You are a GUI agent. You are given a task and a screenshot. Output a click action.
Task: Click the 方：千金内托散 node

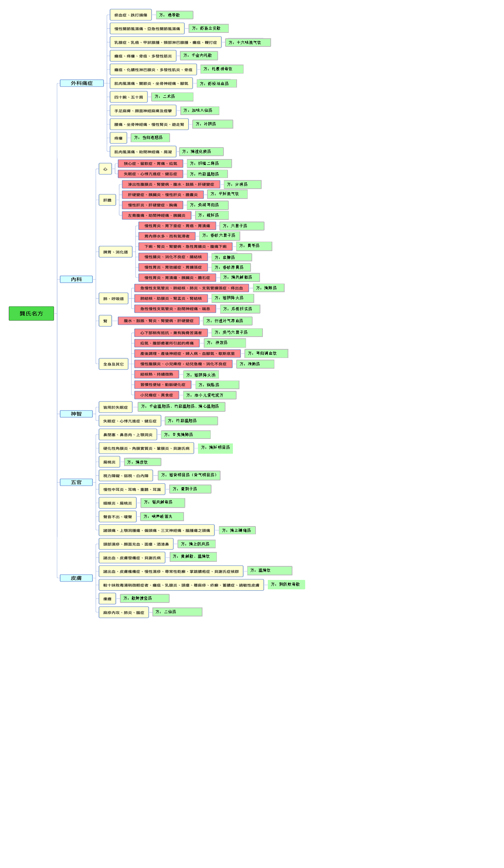coord(199,55)
